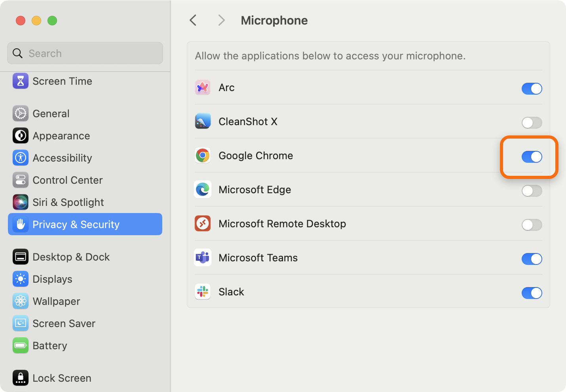Screen dimensions: 566x392
Task: Open Displays label in sidebar
Action: coord(52,279)
